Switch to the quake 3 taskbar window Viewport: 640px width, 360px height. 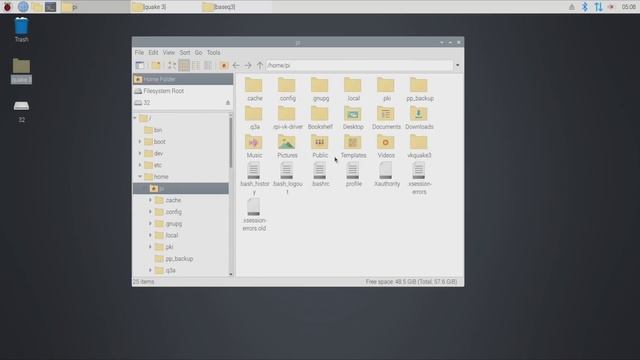pos(166,7)
